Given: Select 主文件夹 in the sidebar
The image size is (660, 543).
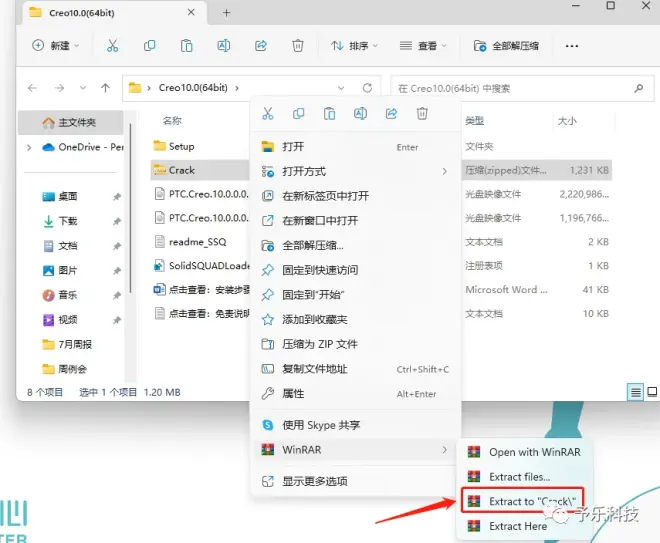Looking at the screenshot, I should point(71,122).
